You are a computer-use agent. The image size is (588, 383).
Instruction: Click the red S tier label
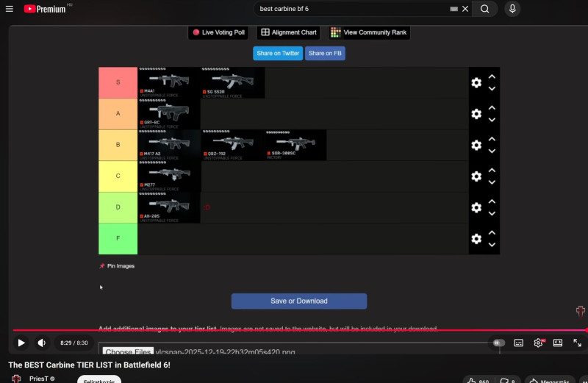click(118, 82)
